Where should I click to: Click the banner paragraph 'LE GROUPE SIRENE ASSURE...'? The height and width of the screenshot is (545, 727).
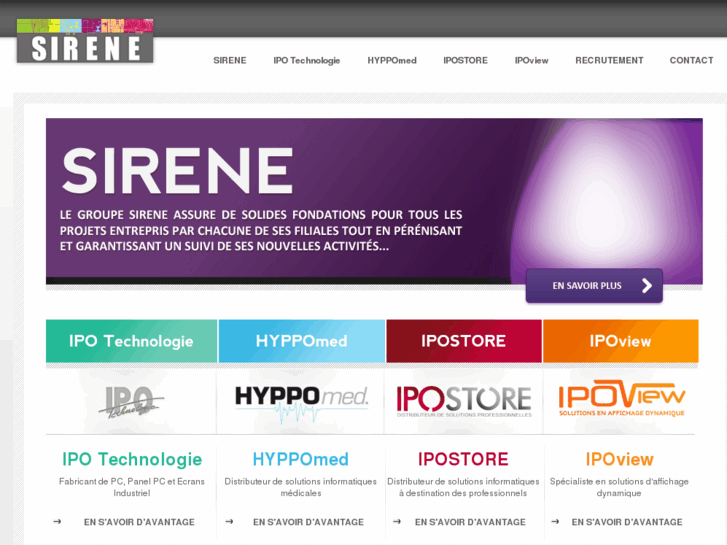[261, 231]
